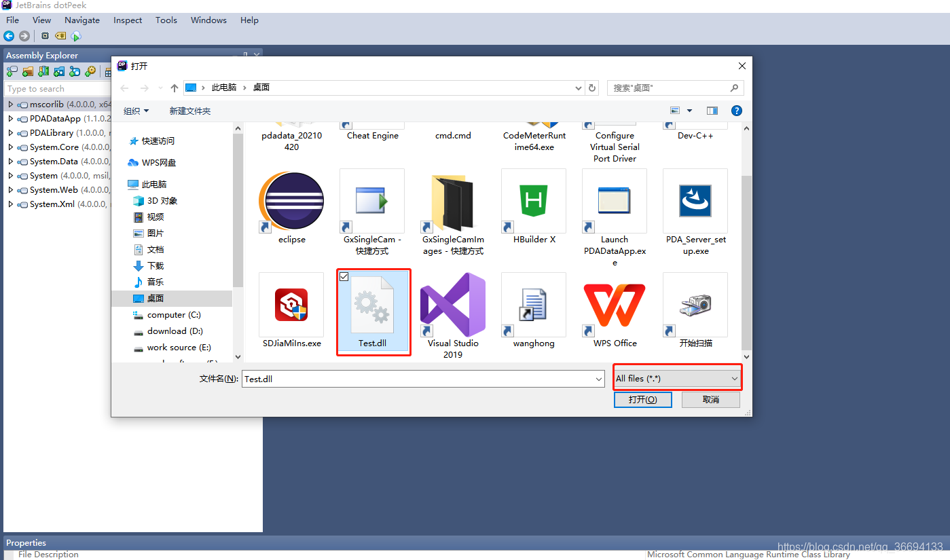Open the Inspect menu
Viewport: 950px width, 560px height.
pyautogui.click(x=128, y=20)
